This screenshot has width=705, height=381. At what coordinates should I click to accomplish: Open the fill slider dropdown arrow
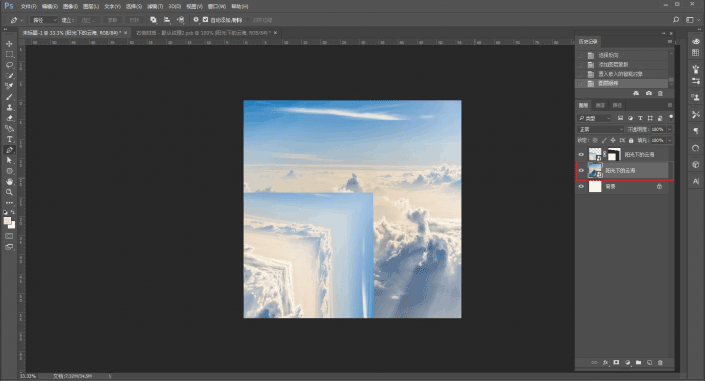tap(669, 140)
